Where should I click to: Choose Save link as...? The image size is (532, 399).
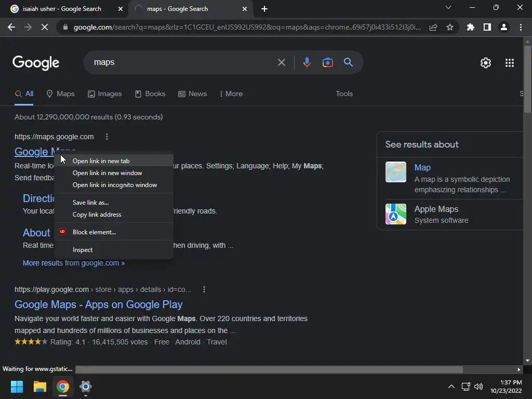(x=114, y=203)
